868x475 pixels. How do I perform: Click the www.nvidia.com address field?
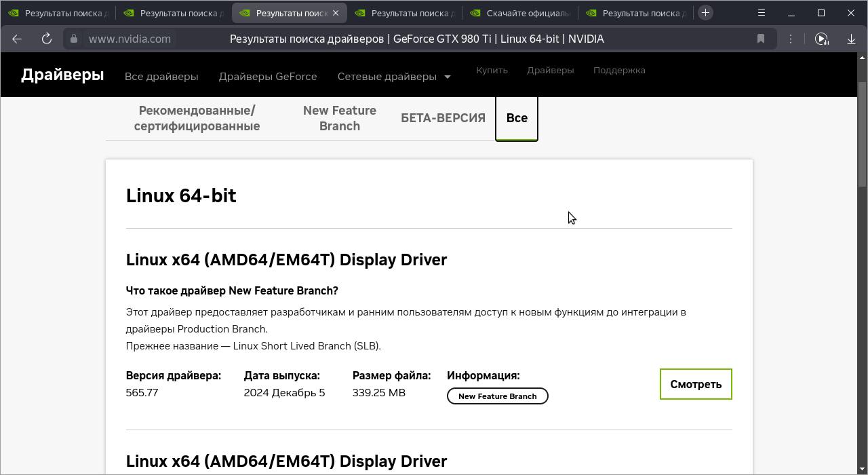[130, 39]
